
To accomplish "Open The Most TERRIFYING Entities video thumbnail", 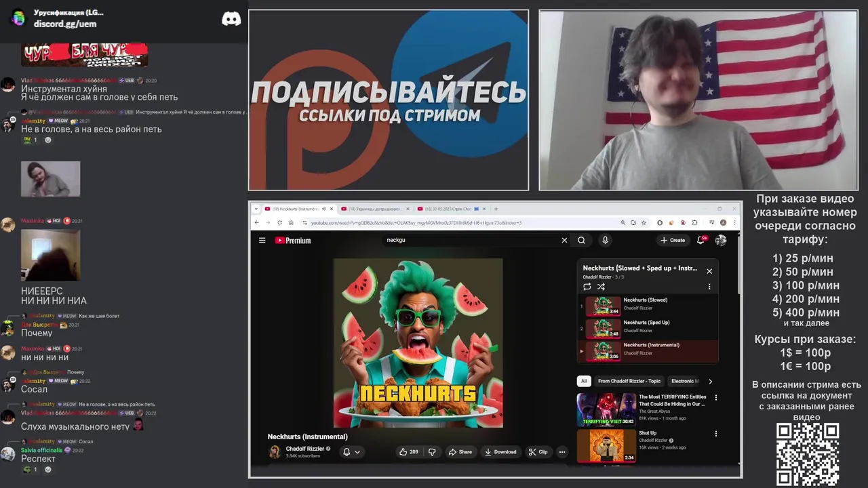I will point(606,409).
